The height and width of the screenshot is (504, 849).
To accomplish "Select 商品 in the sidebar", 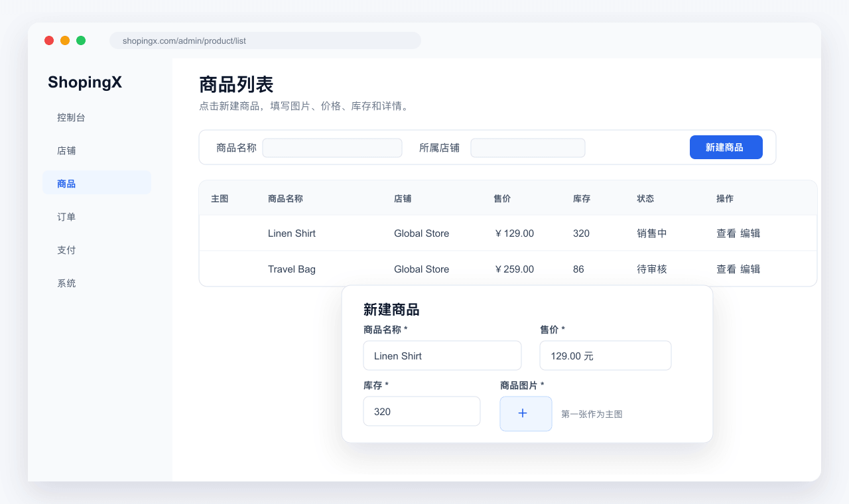I will (97, 184).
